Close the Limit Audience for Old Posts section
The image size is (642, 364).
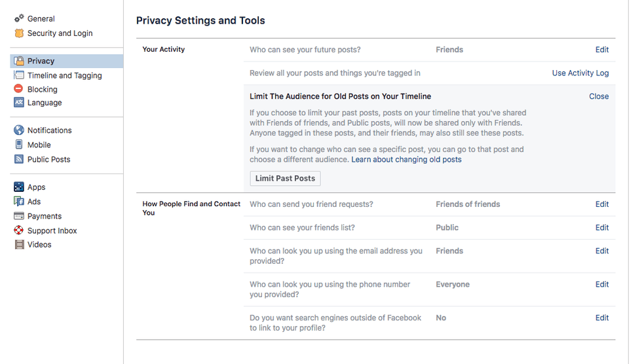(599, 96)
